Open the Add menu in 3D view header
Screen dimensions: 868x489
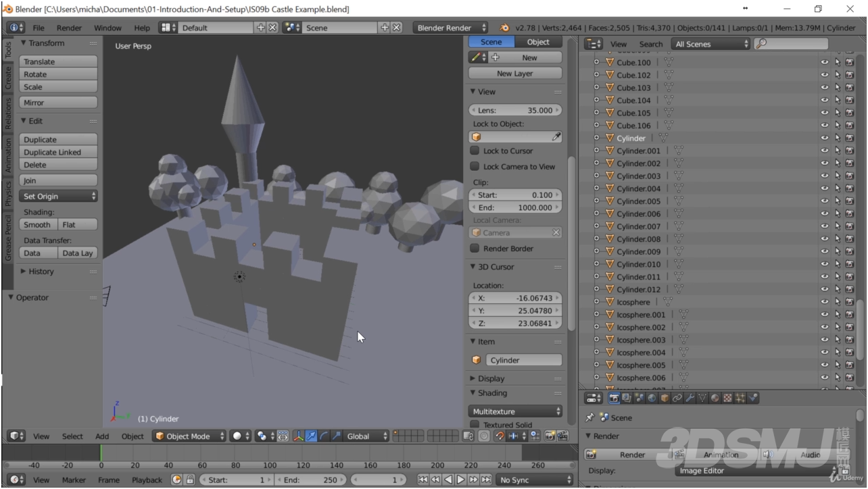coord(102,436)
